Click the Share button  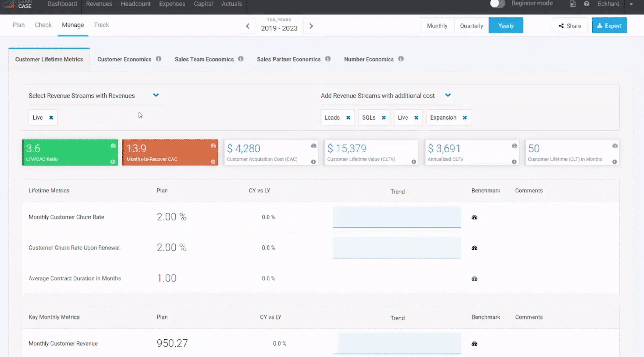(x=570, y=26)
